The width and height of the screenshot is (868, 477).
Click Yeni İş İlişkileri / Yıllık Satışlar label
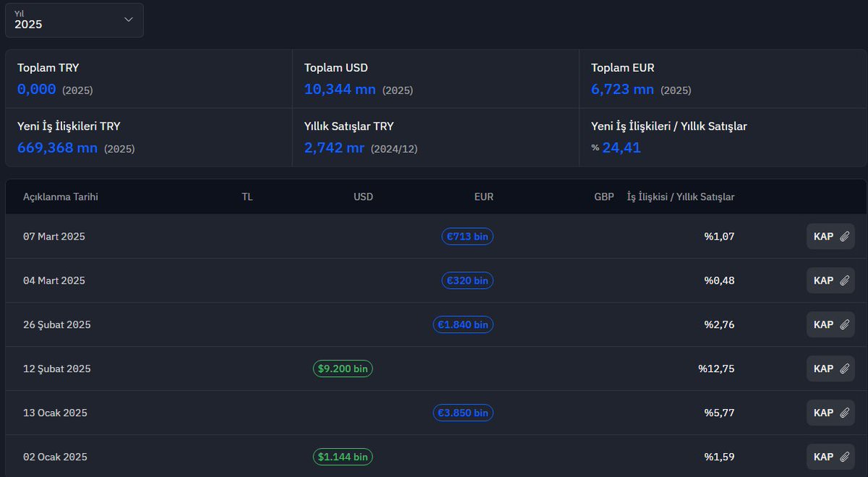coord(669,126)
